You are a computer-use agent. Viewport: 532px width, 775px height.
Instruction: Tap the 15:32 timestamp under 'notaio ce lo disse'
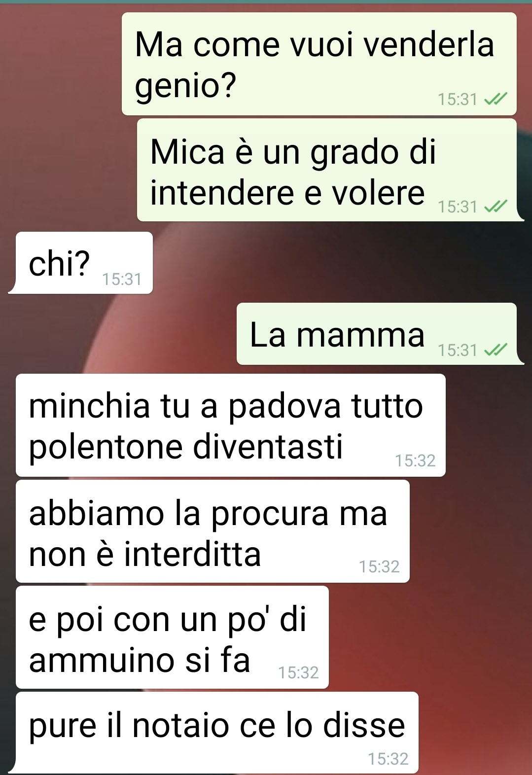(388, 759)
